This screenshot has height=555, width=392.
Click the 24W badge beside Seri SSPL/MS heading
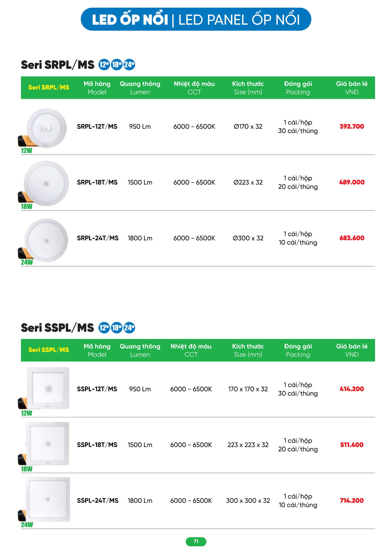pos(129,328)
